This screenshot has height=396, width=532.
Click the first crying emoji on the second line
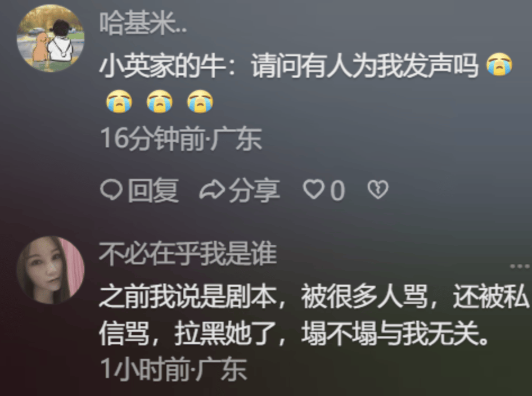(x=119, y=101)
